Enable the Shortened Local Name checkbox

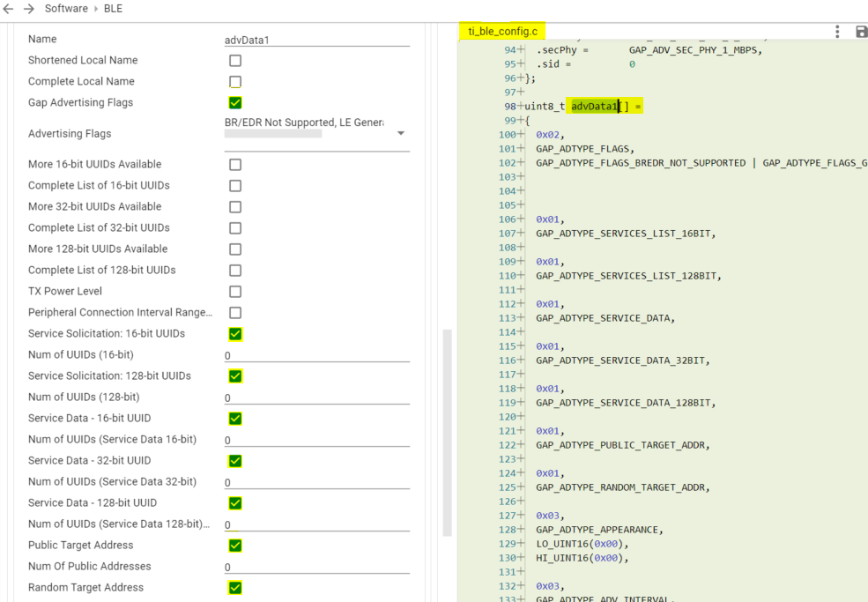click(x=234, y=60)
